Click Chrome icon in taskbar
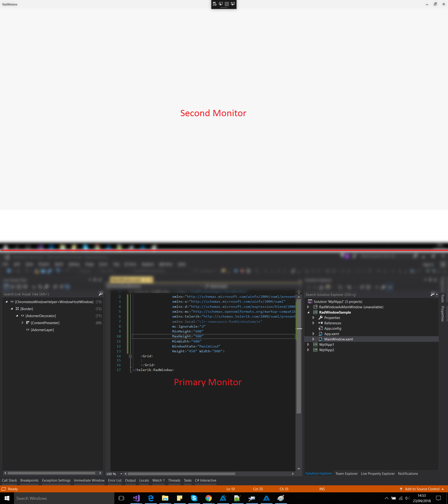The width and height of the screenshot is (448, 504). point(209,498)
